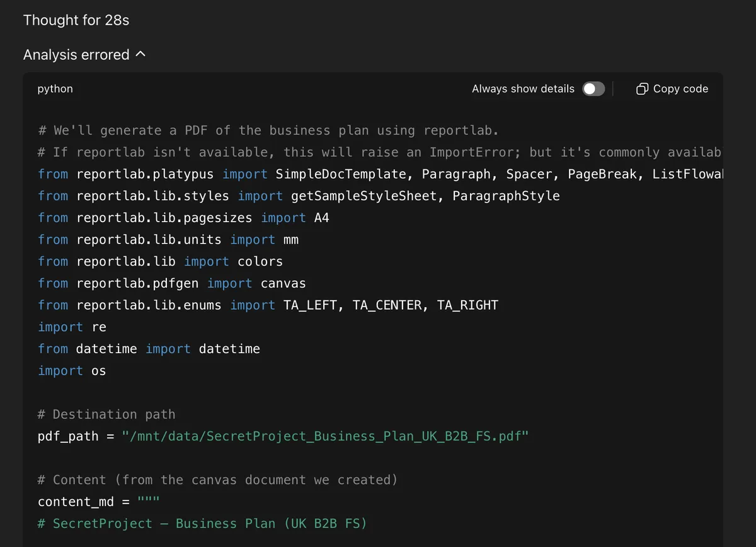Click the comment about generating a PDF
Screen dimensions: 756x547
click(268, 130)
